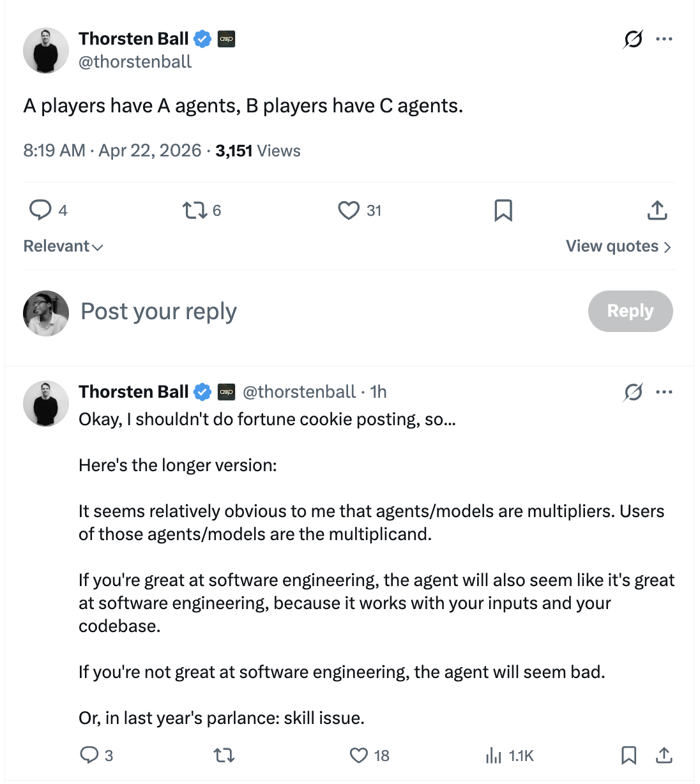Click the blue verified badge beside Thorsten Ball
Viewport: 700px width, 784px height.
pyautogui.click(x=202, y=38)
